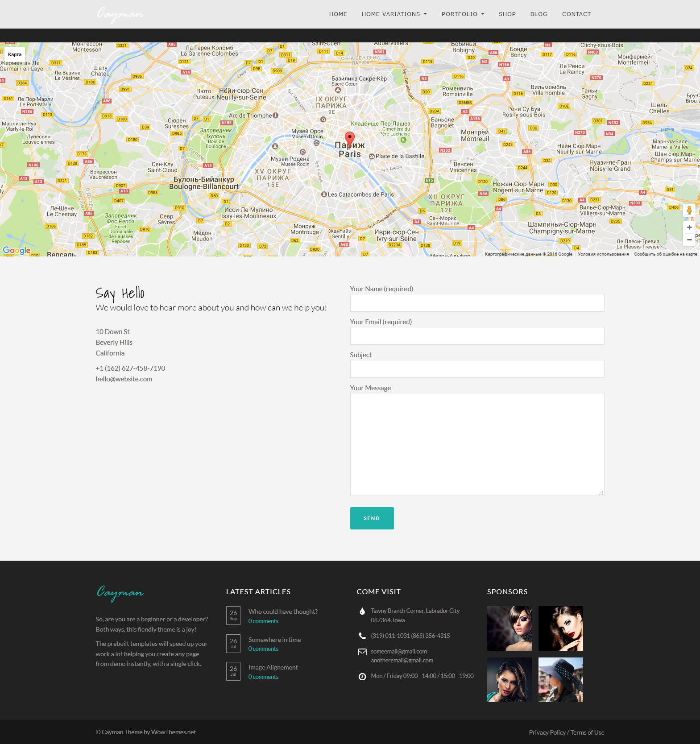Click inside the Your Message textarea

coord(477,444)
